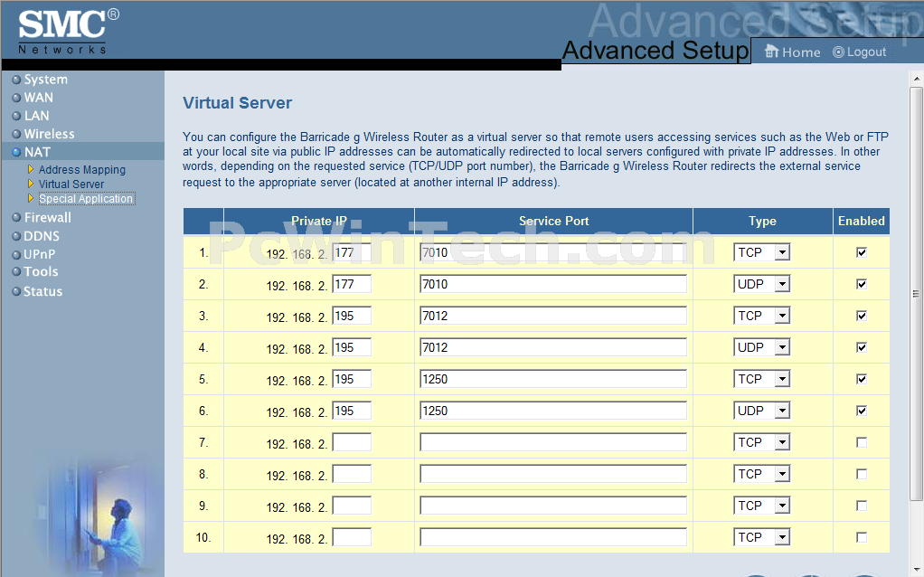The width and height of the screenshot is (924, 577).
Task: Open the Wireless menu section
Action: tap(49, 134)
